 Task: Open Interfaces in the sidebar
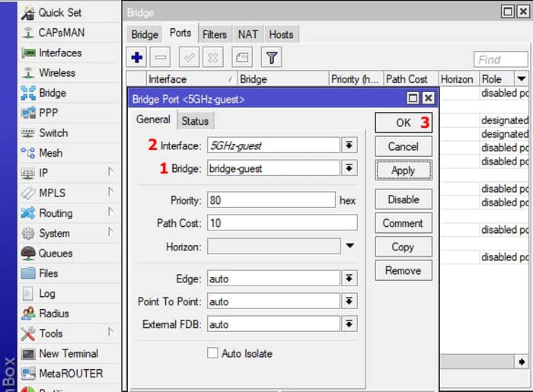click(69, 53)
